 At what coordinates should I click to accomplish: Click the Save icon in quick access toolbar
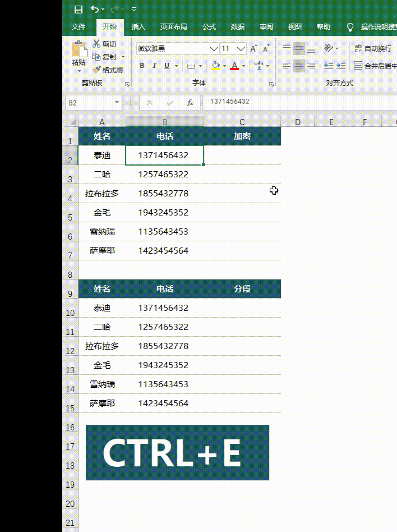click(79, 10)
